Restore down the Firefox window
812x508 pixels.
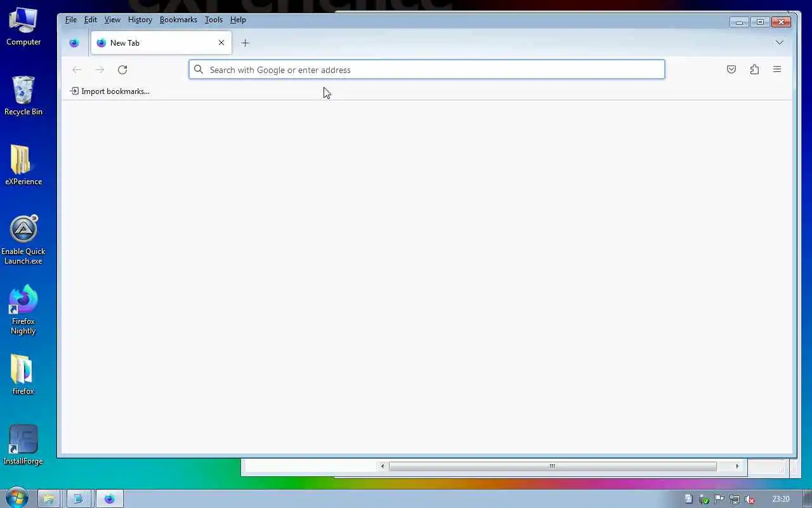(x=760, y=22)
